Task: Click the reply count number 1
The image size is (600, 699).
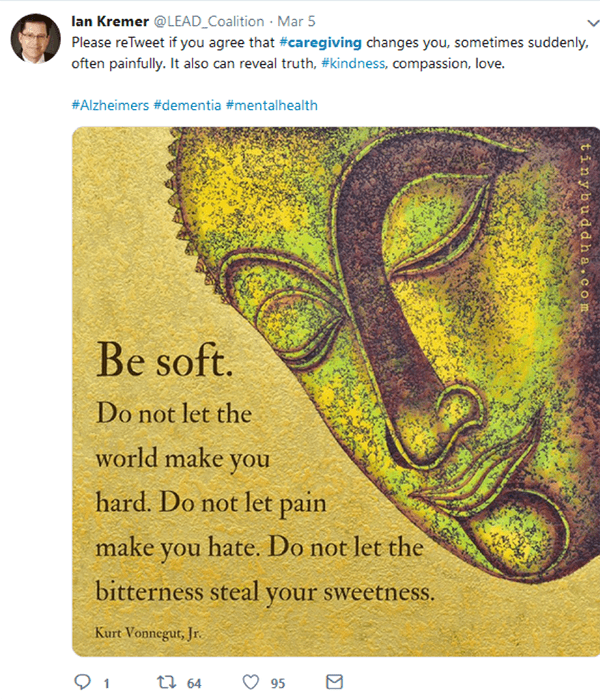Action: click(x=107, y=683)
